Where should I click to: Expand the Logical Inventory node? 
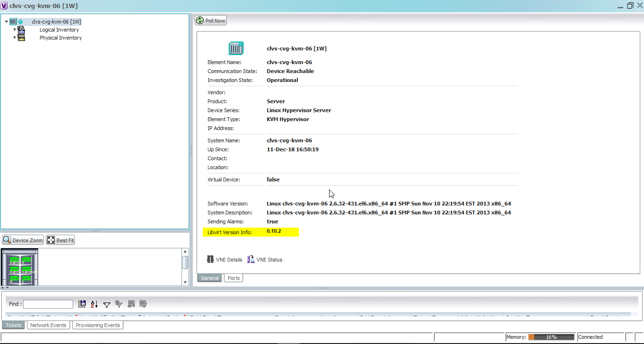(x=15, y=29)
